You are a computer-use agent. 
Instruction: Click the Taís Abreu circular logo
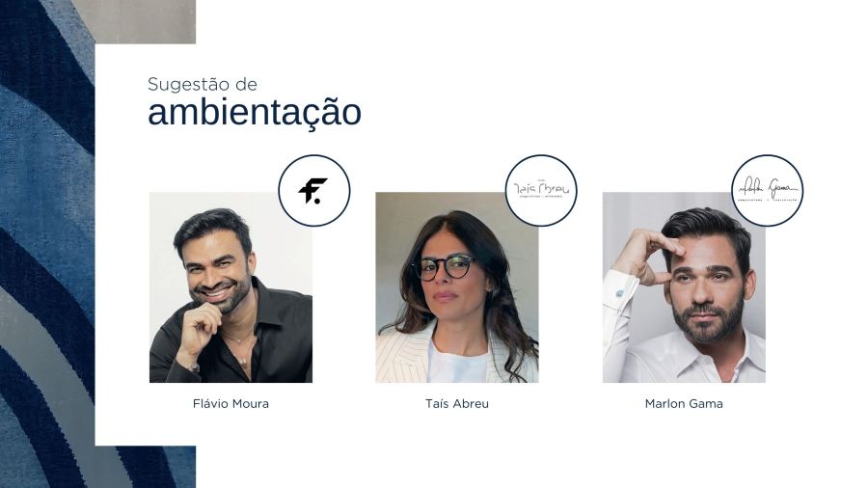(x=541, y=190)
